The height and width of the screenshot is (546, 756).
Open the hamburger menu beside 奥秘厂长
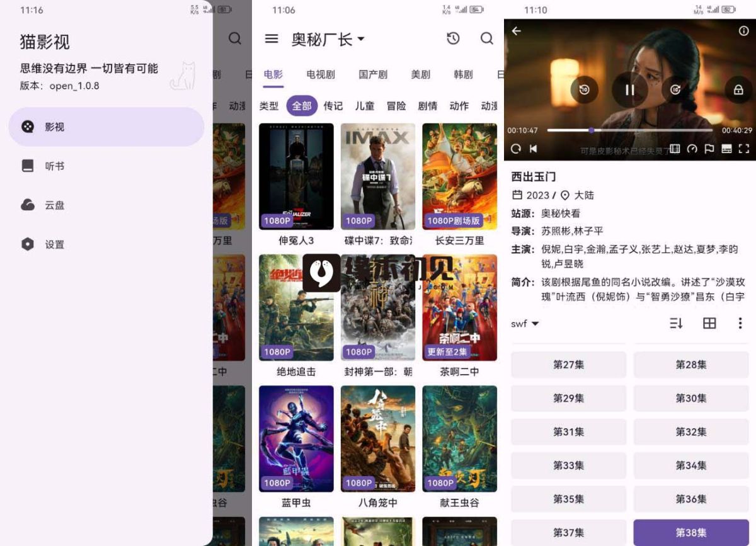click(x=272, y=39)
